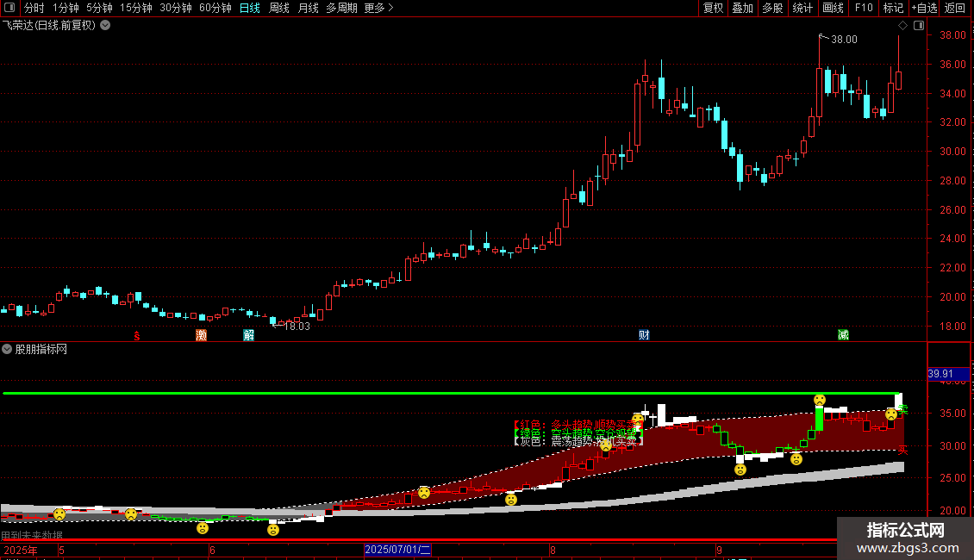Viewport: 974px width, 560px height.
Task: Click the 18.03 low price label
Action: 297,327
